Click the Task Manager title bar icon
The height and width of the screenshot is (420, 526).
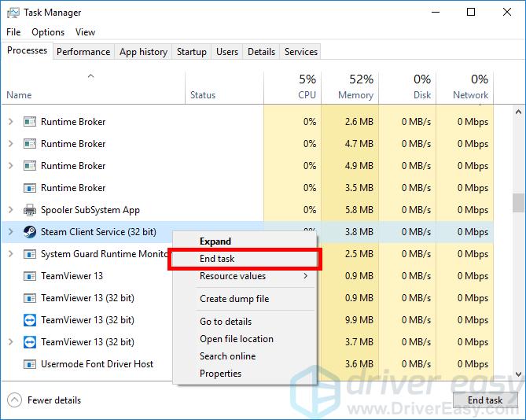click(13, 13)
